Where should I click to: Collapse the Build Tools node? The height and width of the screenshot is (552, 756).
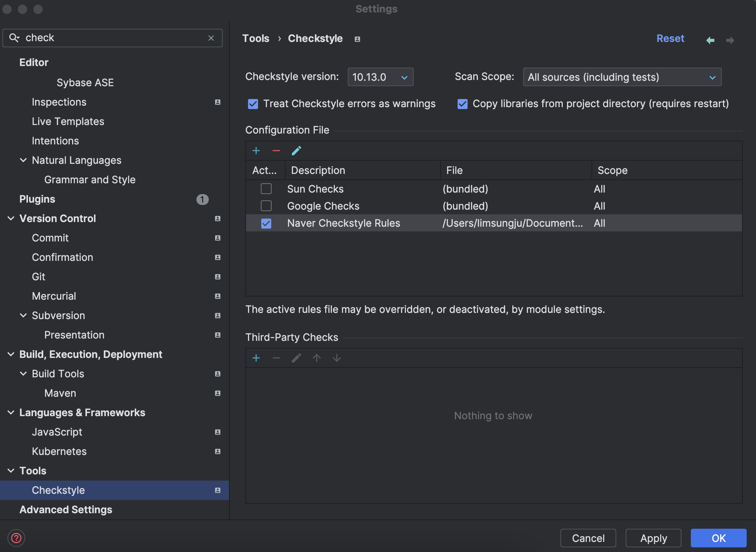[x=23, y=373]
